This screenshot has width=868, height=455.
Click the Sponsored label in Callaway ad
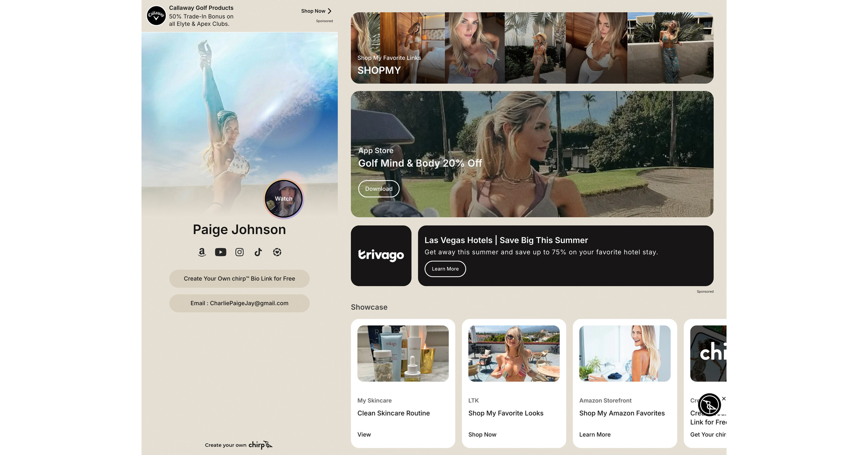[324, 21]
